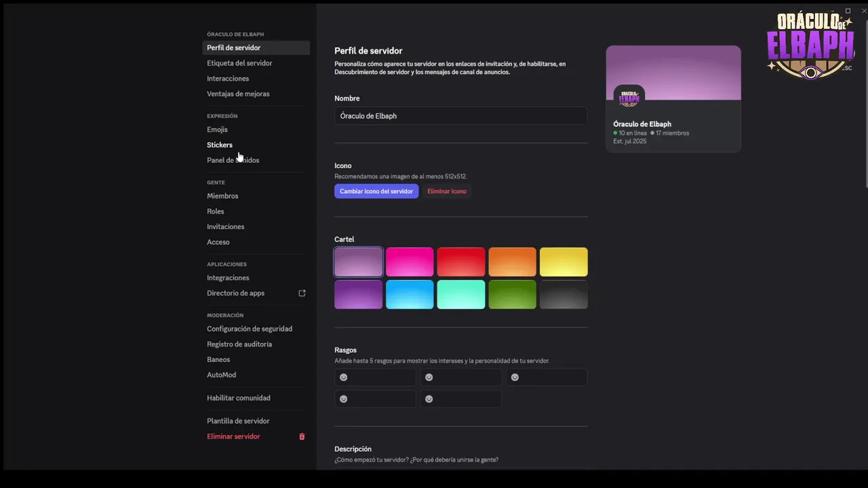This screenshot has height=488, width=868.
Task: Select the purple Cartel swatch
Action: (x=358, y=294)
